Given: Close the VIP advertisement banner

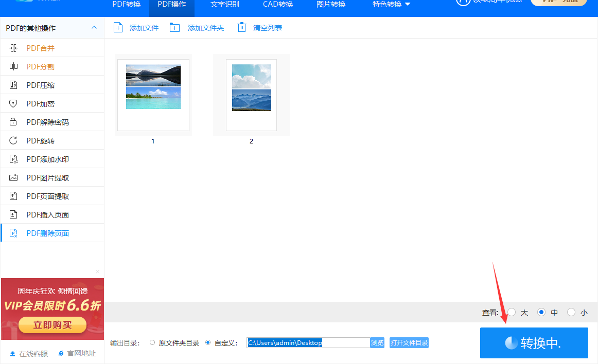Looking at the screenshot, I should (98, 272).
